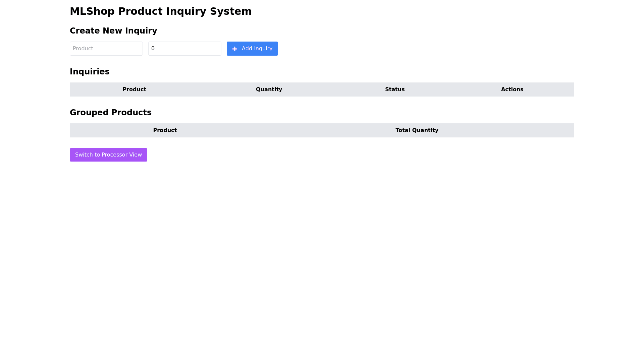Click the MLShop Product Inquiry System title

pyautogui.click(x=160, y=11)
